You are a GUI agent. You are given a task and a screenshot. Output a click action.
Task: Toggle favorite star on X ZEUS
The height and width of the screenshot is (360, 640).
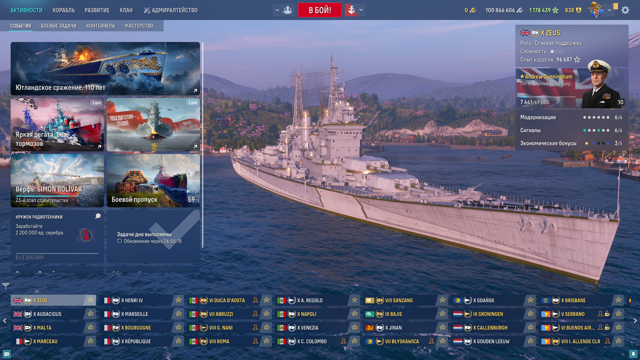[x=90, y=300]
